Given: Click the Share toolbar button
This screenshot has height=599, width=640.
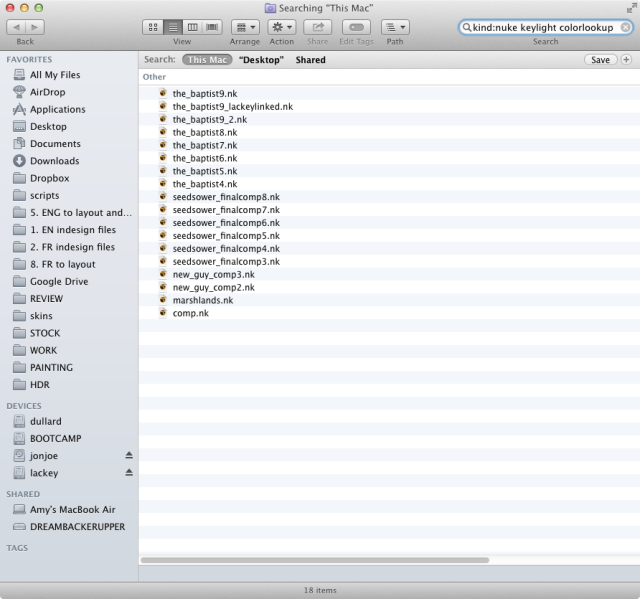Looking at the screenshot, I should click(318, 27).
